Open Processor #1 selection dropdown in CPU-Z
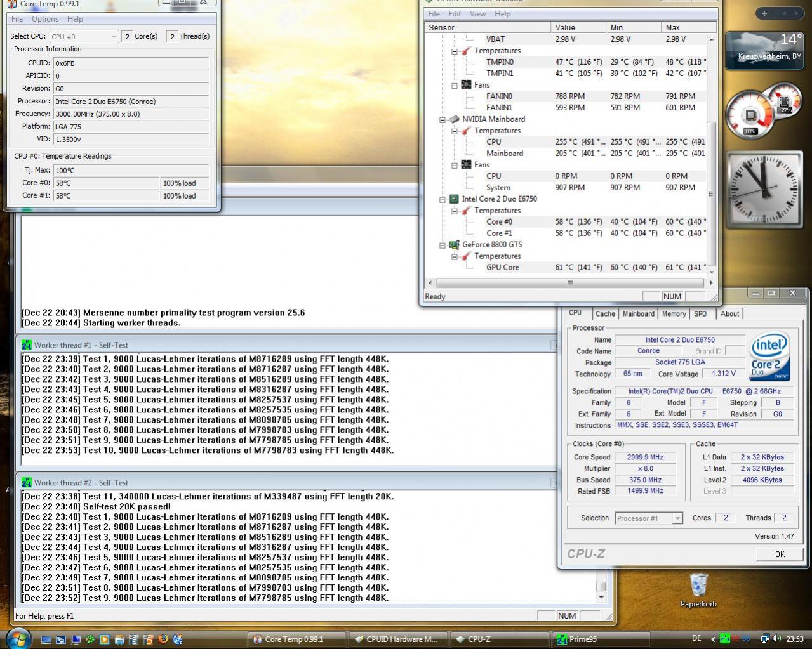The image size is (812, 649). pos(649,518)
